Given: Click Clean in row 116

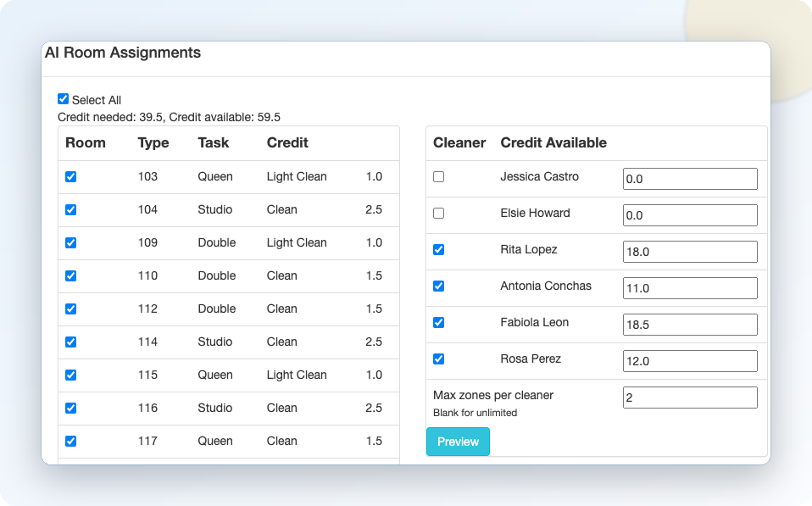Looking at the screenshot, I should click(281, 409).
